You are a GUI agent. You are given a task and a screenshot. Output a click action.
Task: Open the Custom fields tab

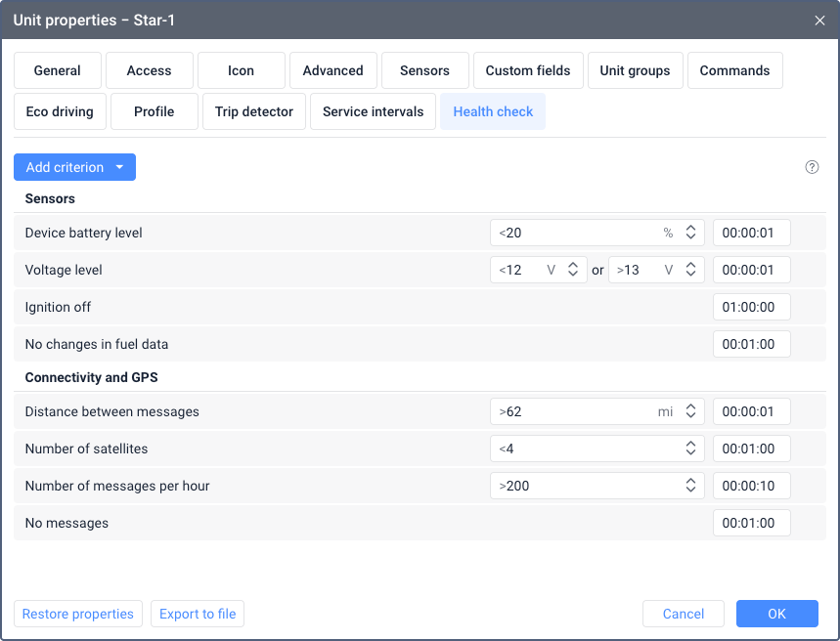528,70
